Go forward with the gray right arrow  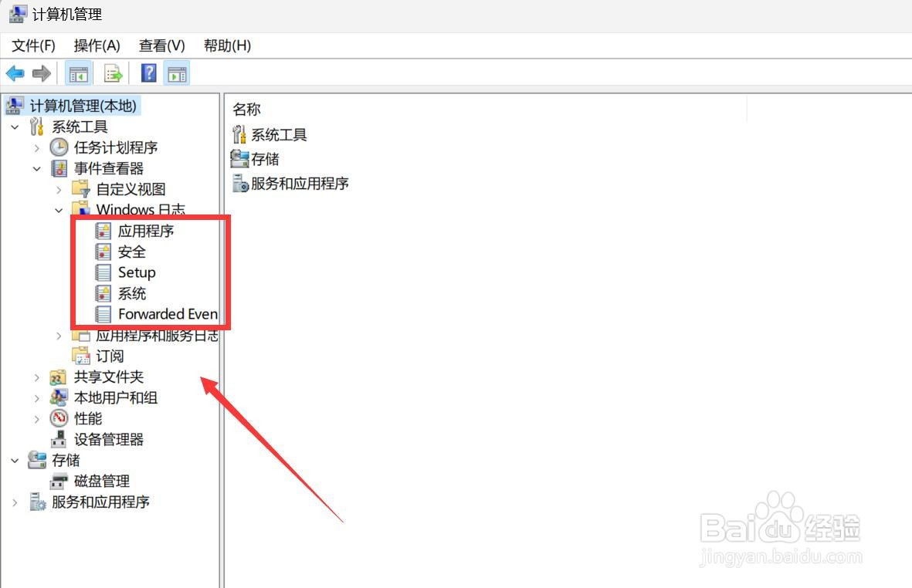[41, 74]
